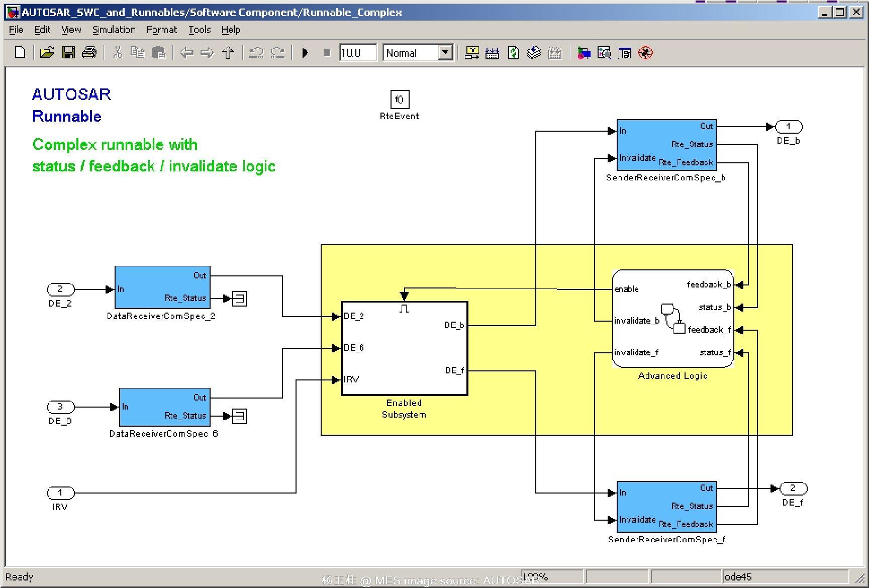Open the Format menu
The height and width of the screenshot is (588, 869).
[162, 30]
